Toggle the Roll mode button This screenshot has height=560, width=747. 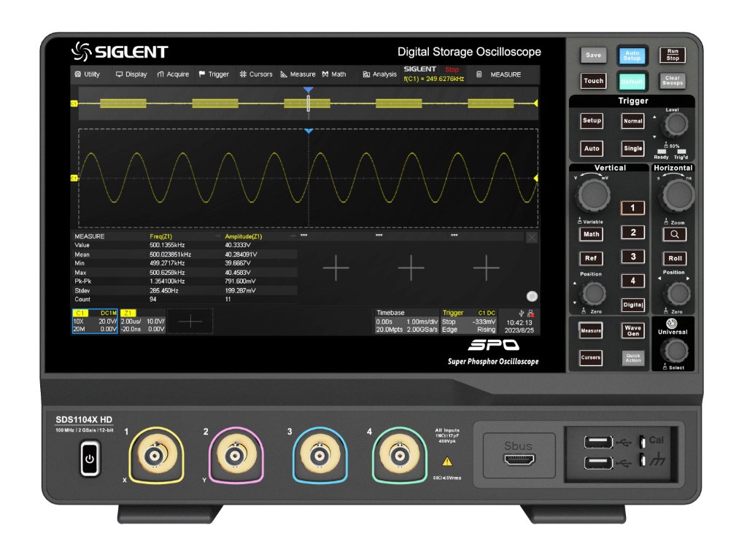pos(675,258)
